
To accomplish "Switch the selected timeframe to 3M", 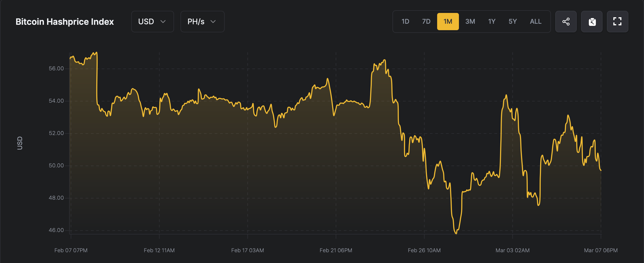I will (470, 22).
